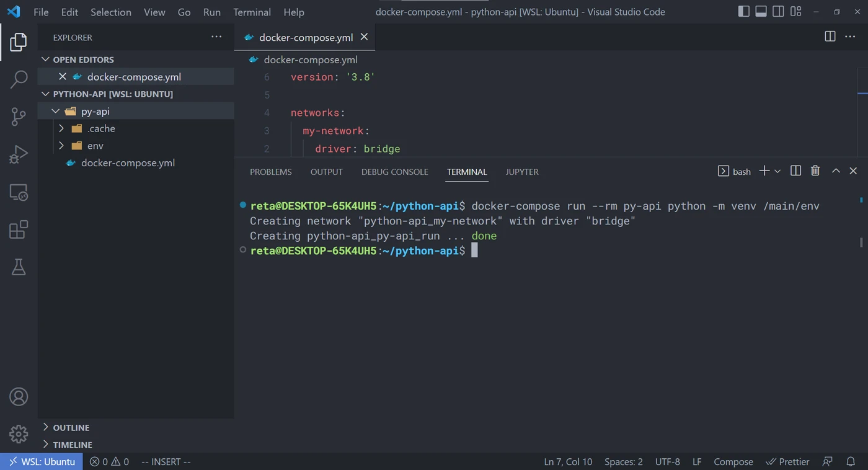Split the editor to the right
Screen dimensions: 868x470
click(830, 37)
